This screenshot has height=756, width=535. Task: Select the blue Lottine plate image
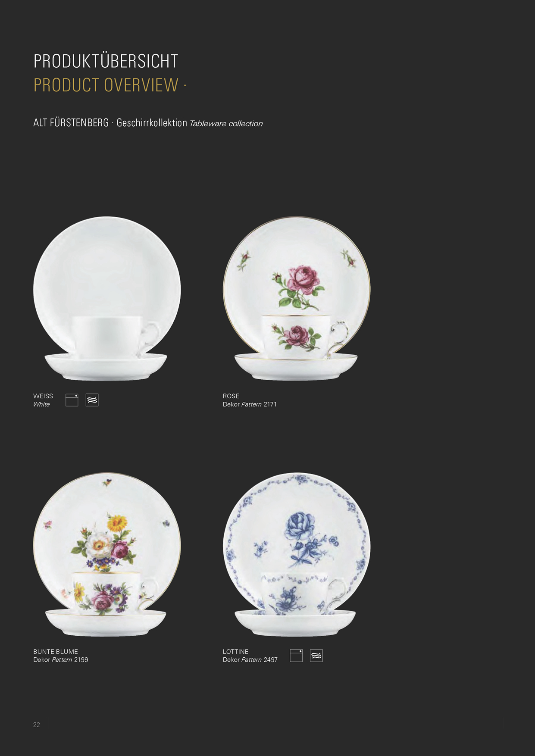point(297,554)
